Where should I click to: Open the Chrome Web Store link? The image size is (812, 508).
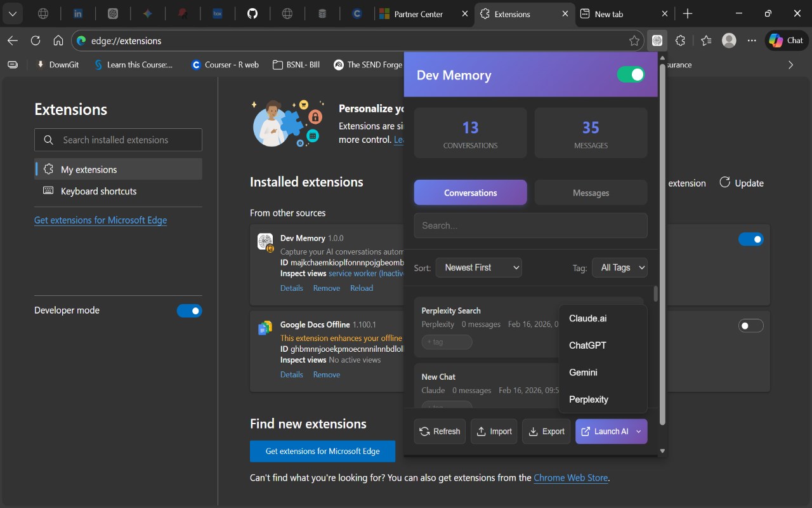[571, 478]
